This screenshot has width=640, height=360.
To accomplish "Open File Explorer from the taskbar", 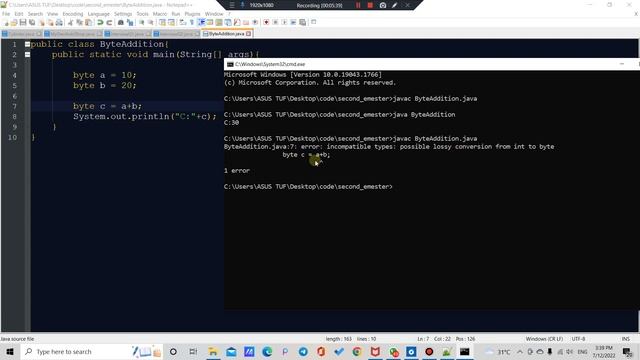I will click(213, 351).
